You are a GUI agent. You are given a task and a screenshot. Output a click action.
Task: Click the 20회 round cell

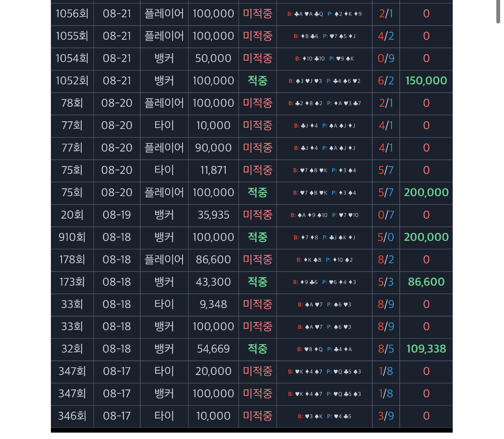click(72, 215)
